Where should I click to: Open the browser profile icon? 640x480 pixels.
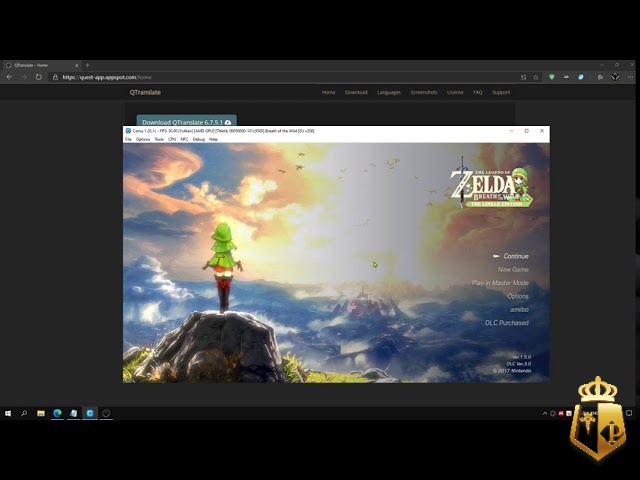pos(615,77)
